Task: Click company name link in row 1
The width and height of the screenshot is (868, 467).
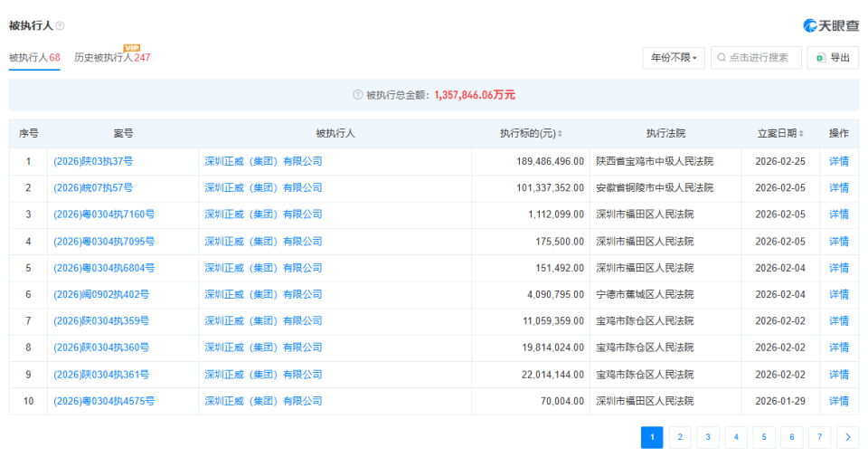Action: [263, 161]
